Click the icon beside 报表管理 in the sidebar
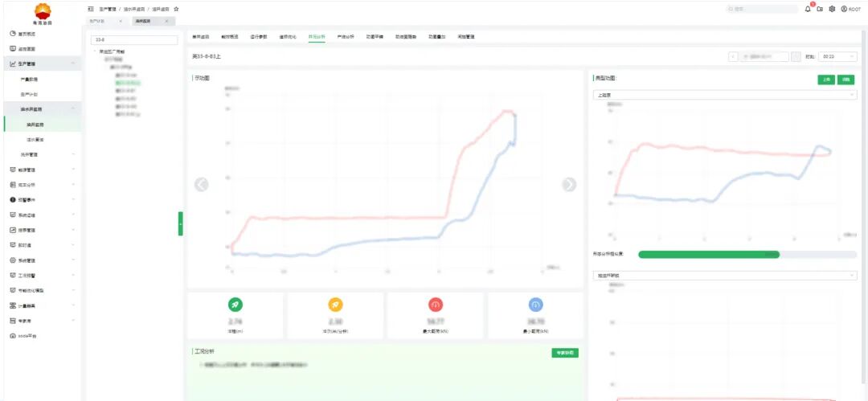The width and height of the screenshot is (868, 401). click(x=13, y=230)
